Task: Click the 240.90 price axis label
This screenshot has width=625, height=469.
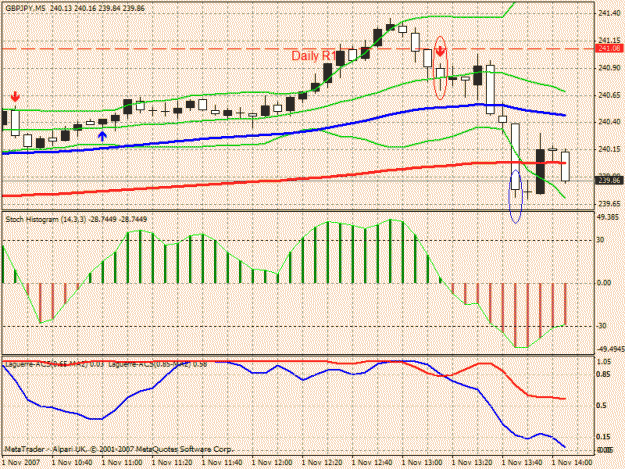Action: click(x=609, y=68)
